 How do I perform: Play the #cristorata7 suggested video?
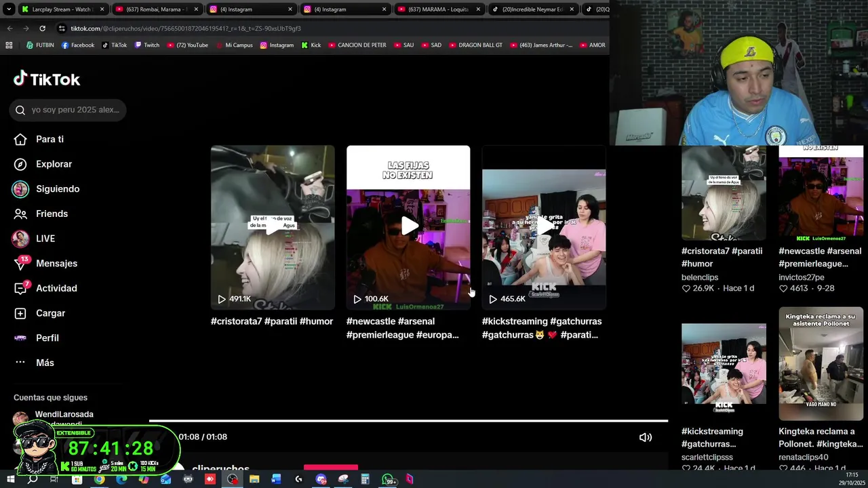[273, 227]
